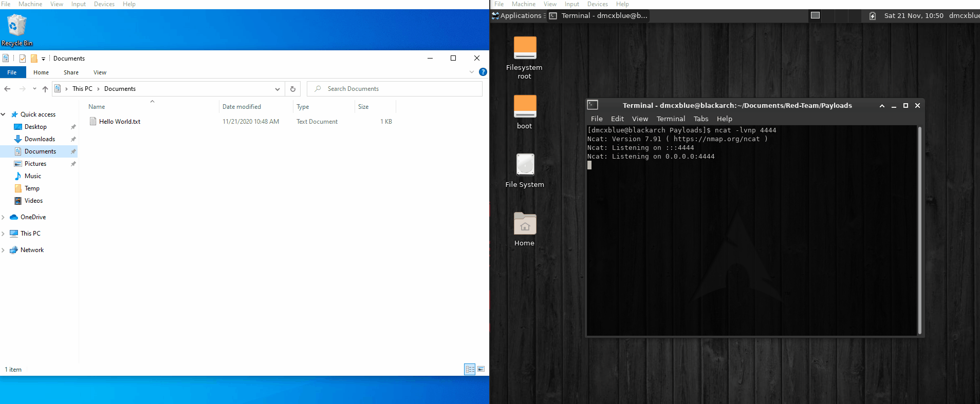The width and height of the screenshot is (980, 404).
Task: Select Terminal task button in XFCE panel
Action: click(599, 15)
